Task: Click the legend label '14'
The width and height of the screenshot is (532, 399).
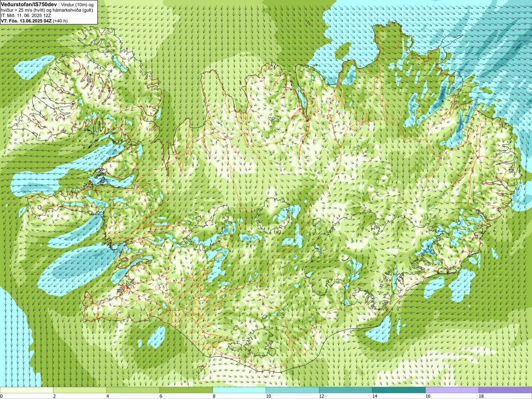Action: [374, 396]
